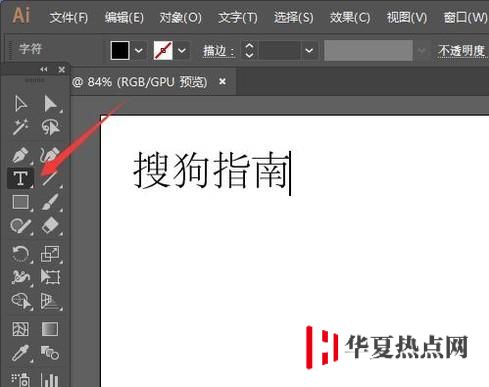Select the Pen tool
Viewport: 489px width, 387px height.
click(21, 155)
